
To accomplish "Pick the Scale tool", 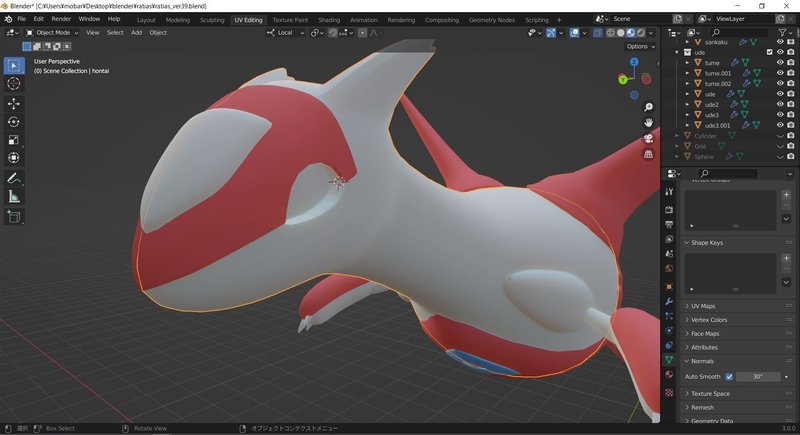I will [14, 140].
